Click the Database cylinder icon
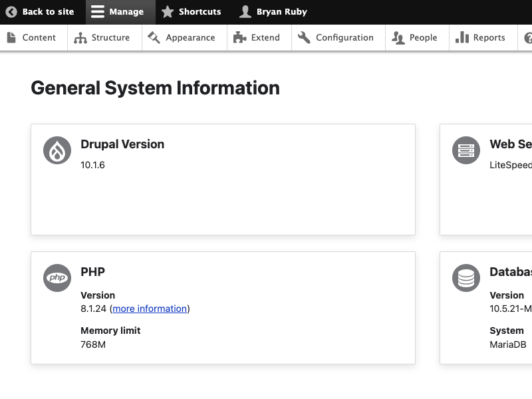 click(x=466, y=278)
